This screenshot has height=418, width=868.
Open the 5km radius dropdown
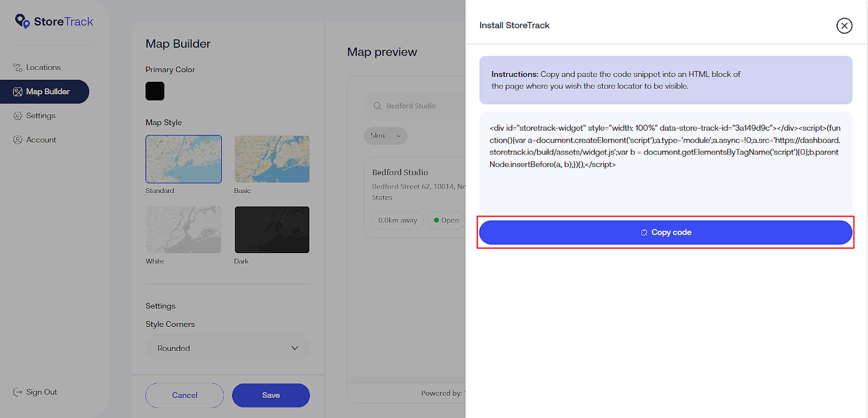coord(385,136)
